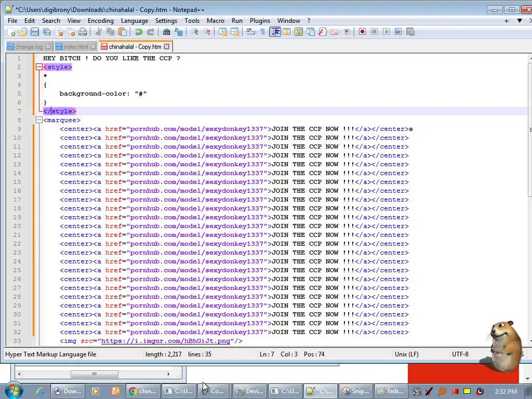
Task: Toggle Show All Characters pilcrow icon
Action: coord(262,32)
